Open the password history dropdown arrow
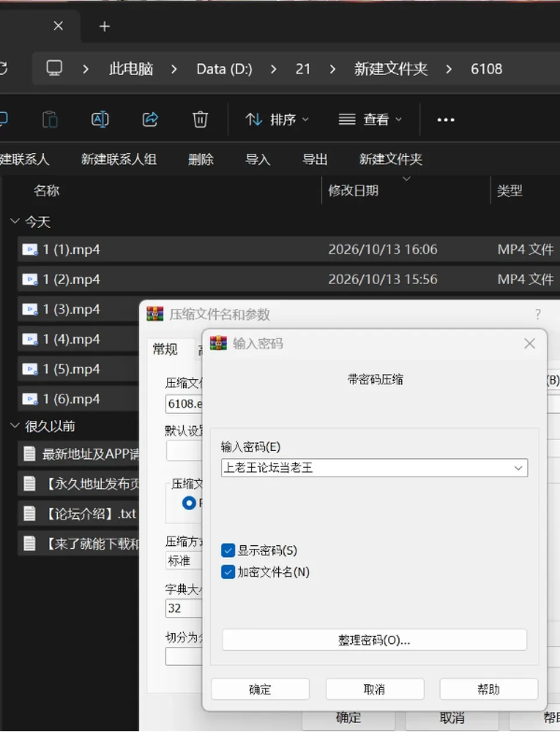This screenshot has height=732, width=560. 518,468
